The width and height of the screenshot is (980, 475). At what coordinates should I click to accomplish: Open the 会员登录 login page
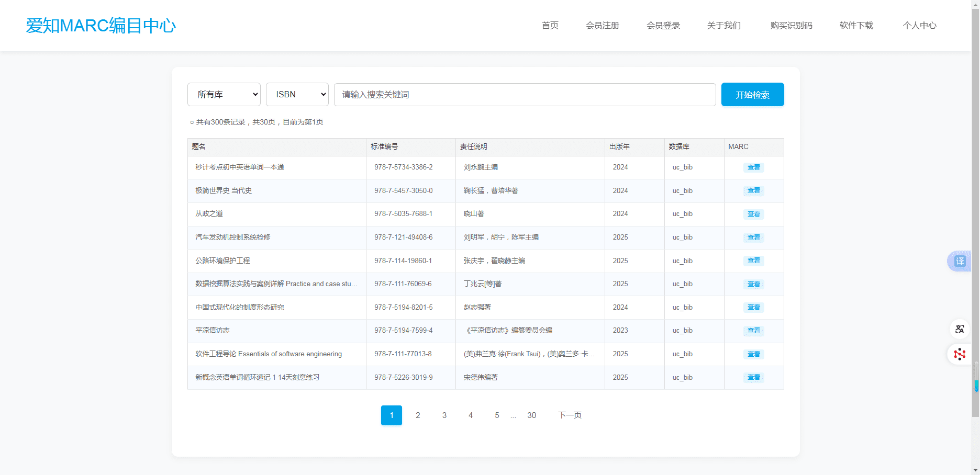663,26
